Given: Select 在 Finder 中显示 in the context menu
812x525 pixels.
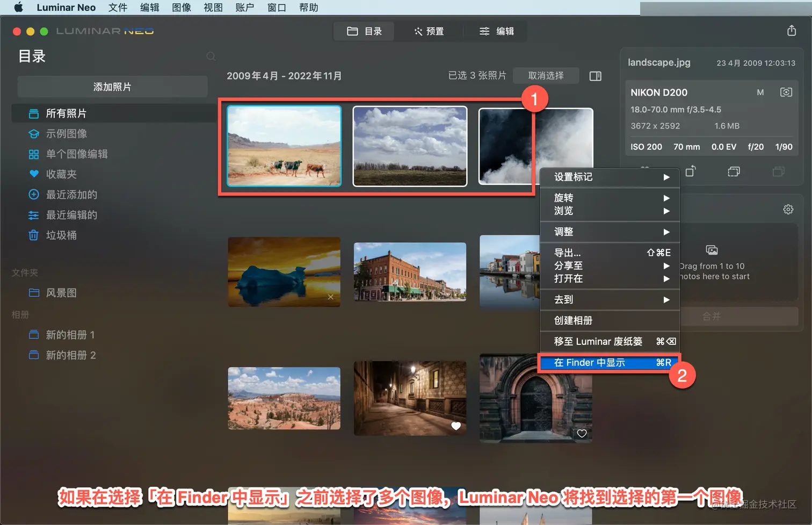Looking at the screenshot, I should (x=610, y=363).
